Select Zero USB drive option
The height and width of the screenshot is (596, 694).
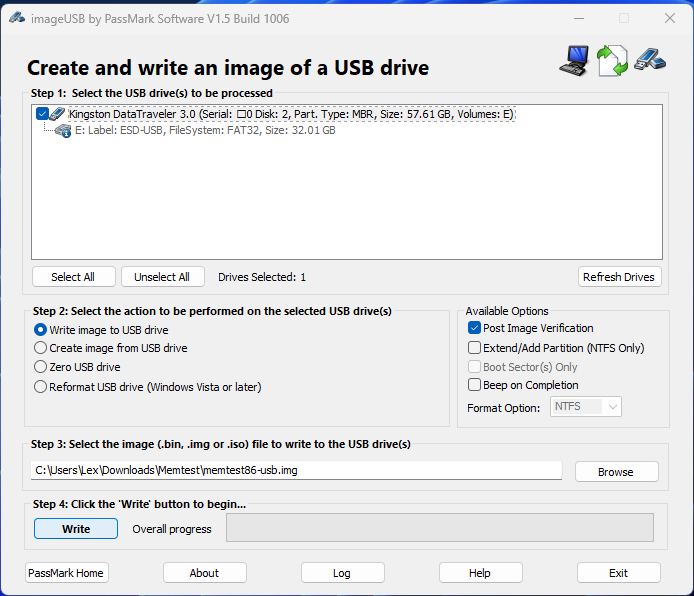point(40,367)
